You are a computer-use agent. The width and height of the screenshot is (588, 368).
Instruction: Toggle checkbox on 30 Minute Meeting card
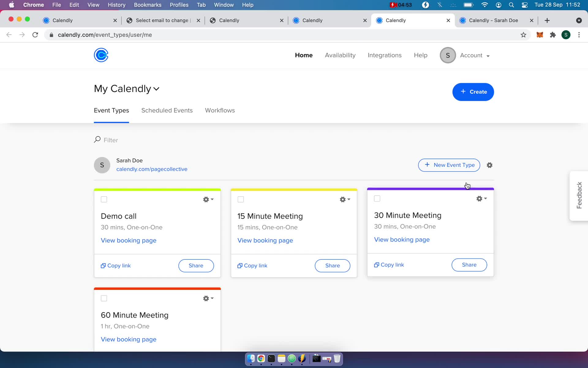[x=377, y=198]
